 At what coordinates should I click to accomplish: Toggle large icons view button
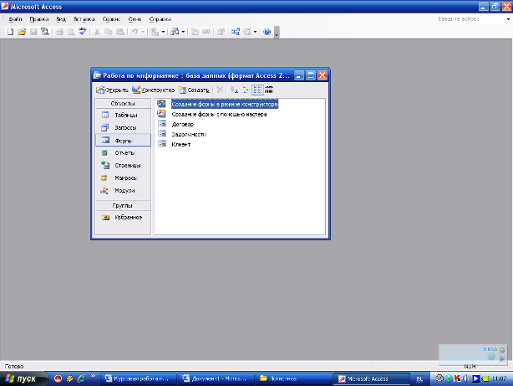[x=234, y=90]
